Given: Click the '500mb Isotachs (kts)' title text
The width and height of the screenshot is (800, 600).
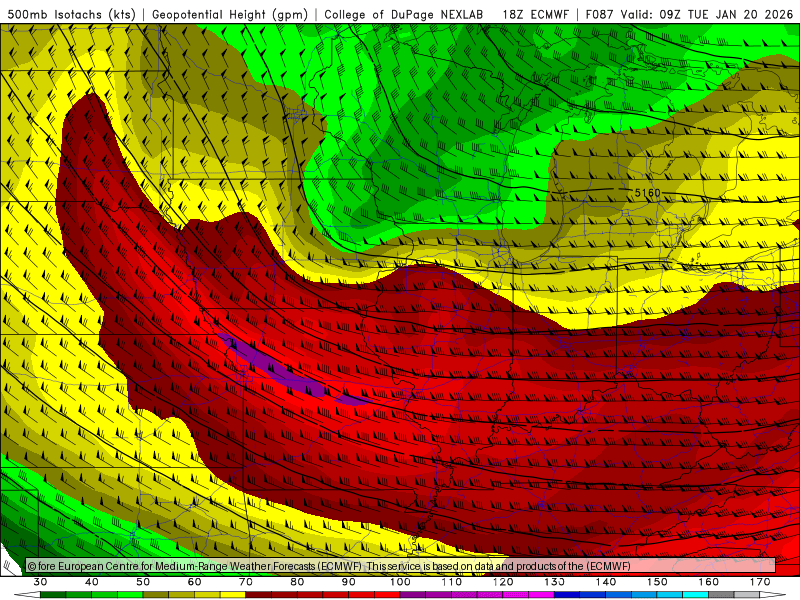Looking at the screenshot, I should 71,14.
